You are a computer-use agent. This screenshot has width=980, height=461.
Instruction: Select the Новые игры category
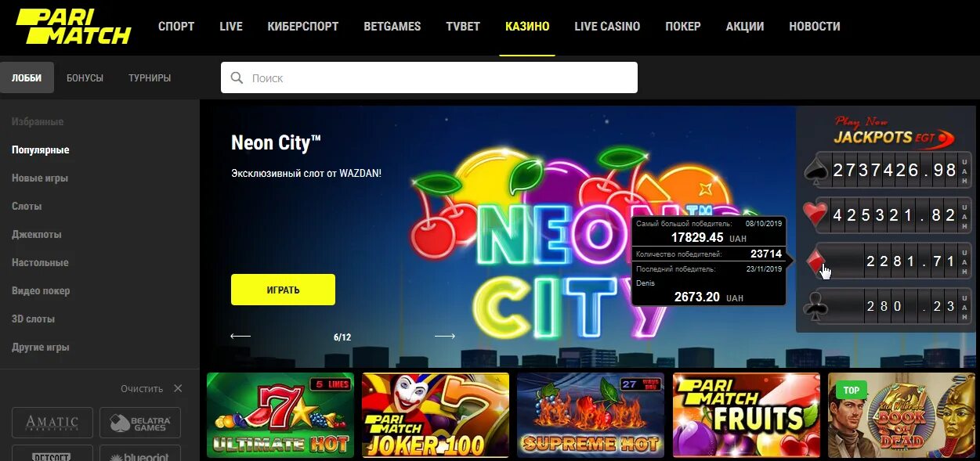point(40,178)
